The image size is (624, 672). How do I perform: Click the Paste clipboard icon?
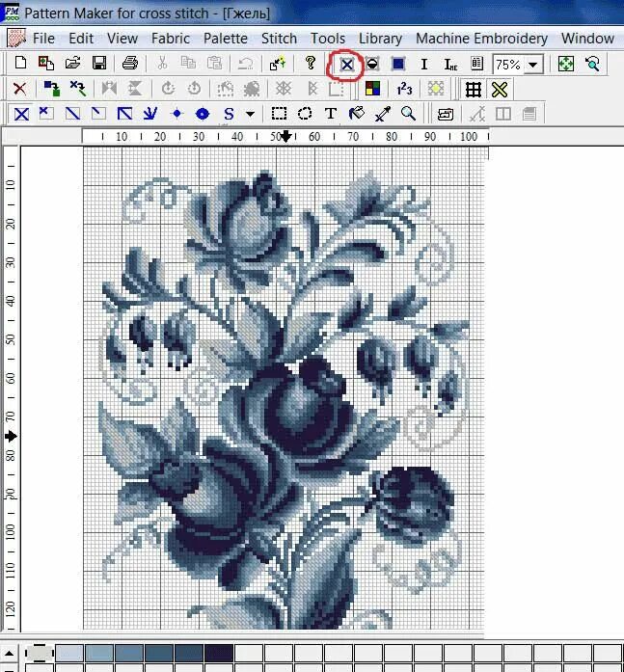[214, 64]
